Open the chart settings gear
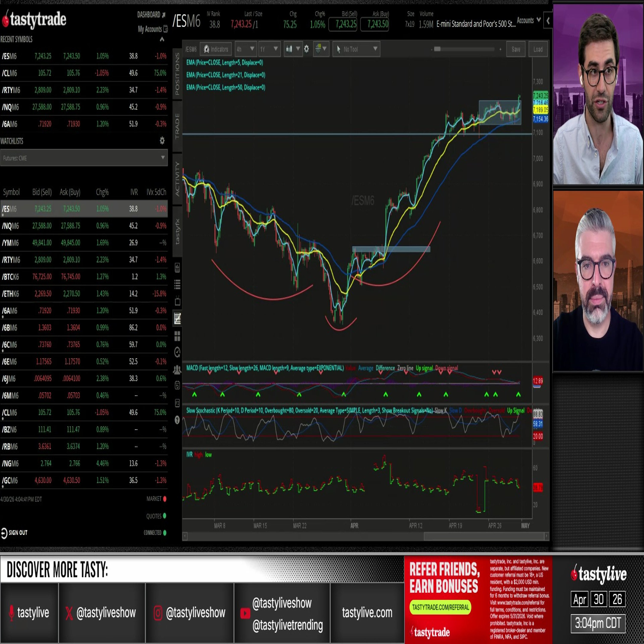This screenshot has width=644, height=644. pyautogui.click(x=306, y=49)
